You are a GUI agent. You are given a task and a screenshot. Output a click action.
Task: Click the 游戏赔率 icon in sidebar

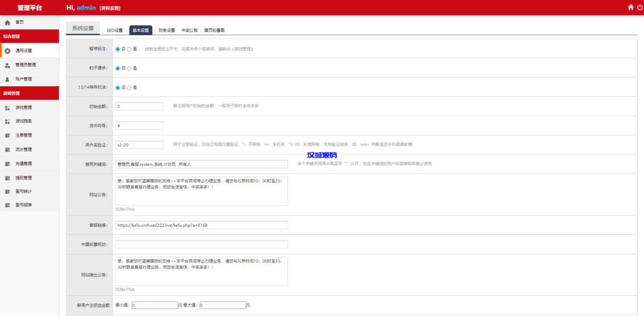(x=8, y=121)
